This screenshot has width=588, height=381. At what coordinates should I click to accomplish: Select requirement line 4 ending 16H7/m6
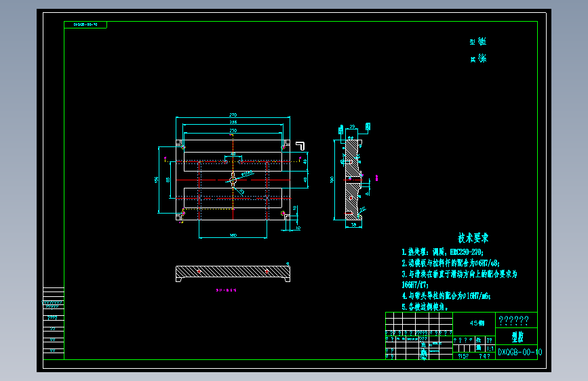coord(446,296)
